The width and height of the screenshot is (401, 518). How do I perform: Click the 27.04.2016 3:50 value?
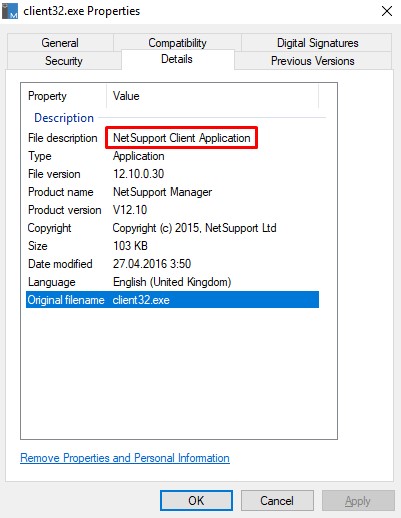[152, 264]
